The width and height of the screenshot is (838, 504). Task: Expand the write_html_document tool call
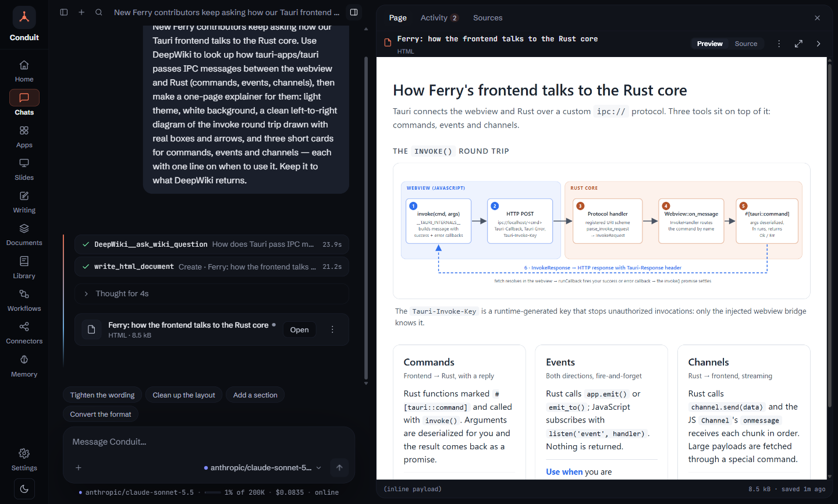click(x=212, y=267)
